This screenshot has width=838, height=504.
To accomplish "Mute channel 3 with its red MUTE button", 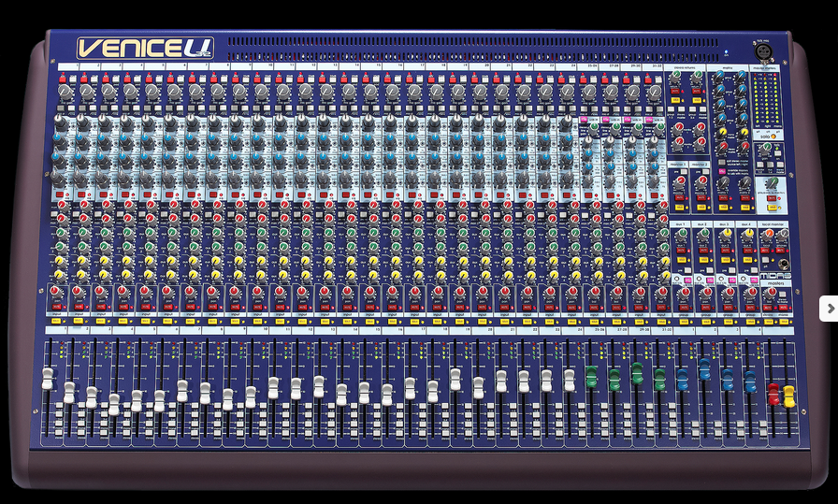I will 101,308.
